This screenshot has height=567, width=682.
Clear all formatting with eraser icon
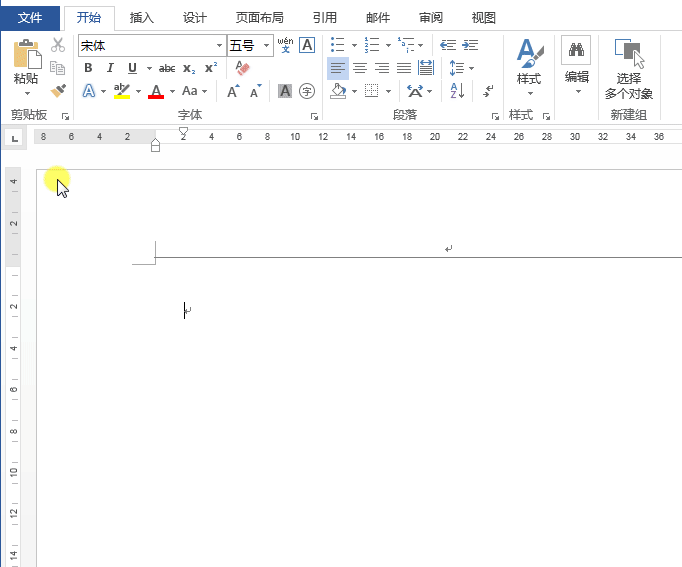click(242, 68)
